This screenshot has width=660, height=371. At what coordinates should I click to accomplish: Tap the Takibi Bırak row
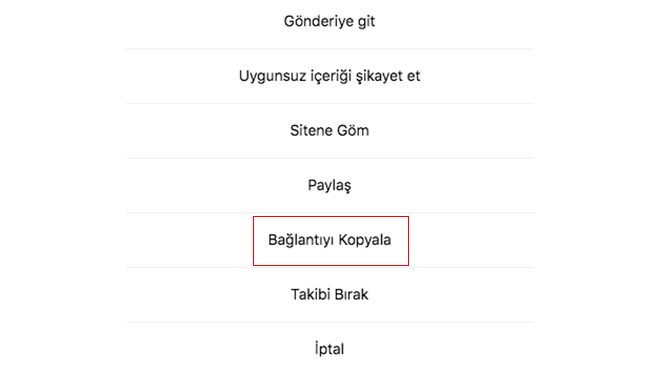click(330, 294)
